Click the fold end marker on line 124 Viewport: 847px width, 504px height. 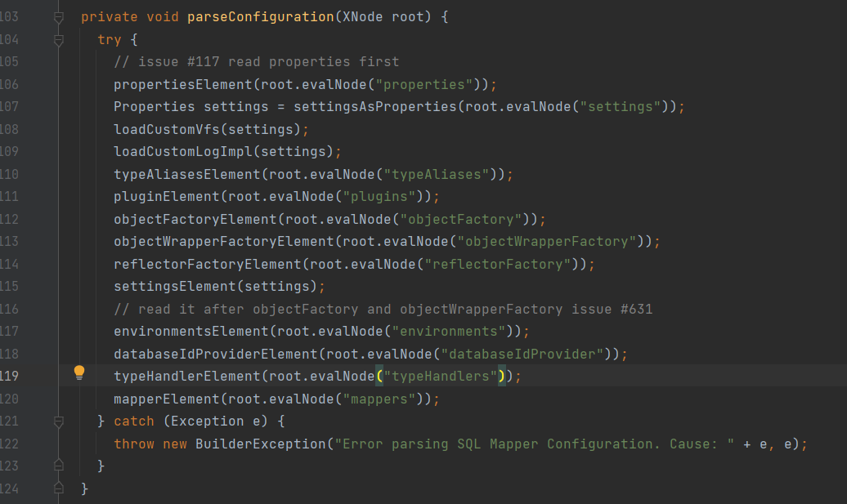click(x=59, y=488)
